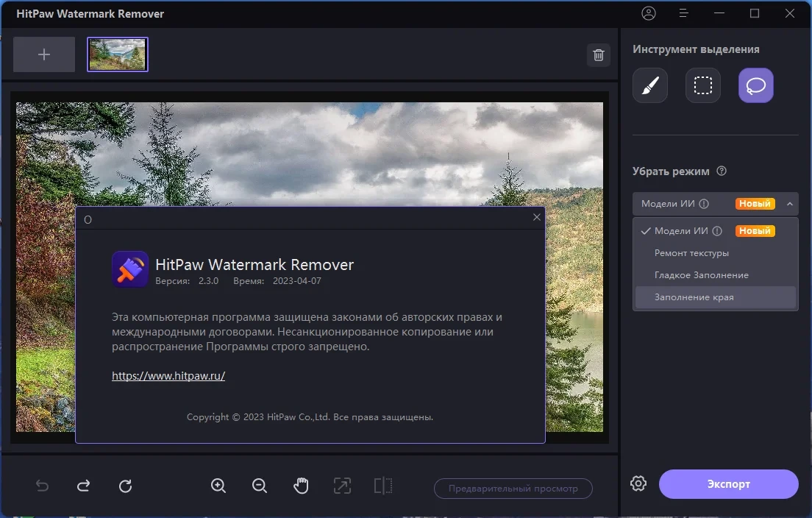Viewport: 812px width, 518px height.
Task: Open the hamburger menu in title bar
Action: 683,13
